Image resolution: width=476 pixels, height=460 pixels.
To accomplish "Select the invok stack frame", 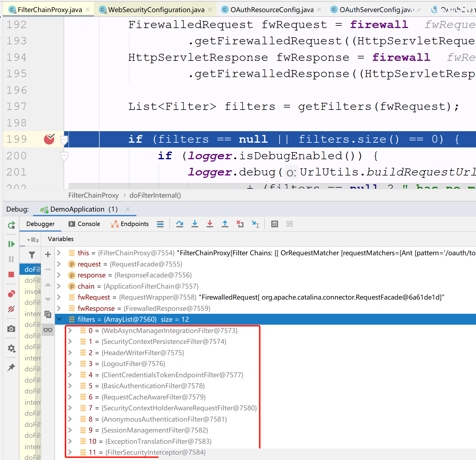I will pyautogui.click(x=30, y=292).
